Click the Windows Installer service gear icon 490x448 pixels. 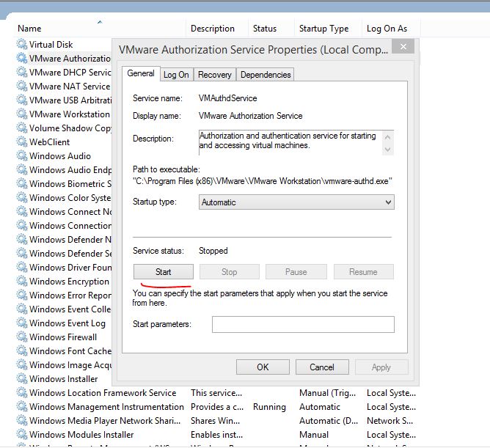[x=22, y=378]
